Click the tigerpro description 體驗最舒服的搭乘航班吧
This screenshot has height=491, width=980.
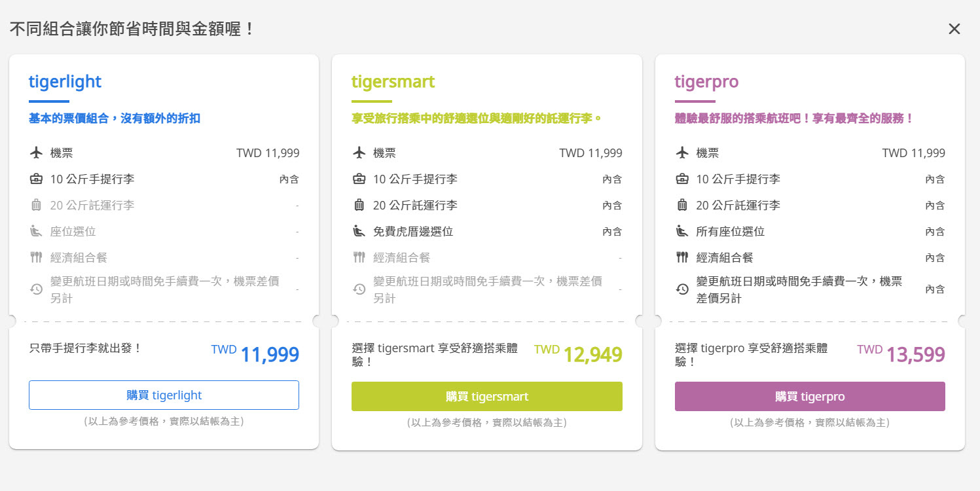pos(794,118)
